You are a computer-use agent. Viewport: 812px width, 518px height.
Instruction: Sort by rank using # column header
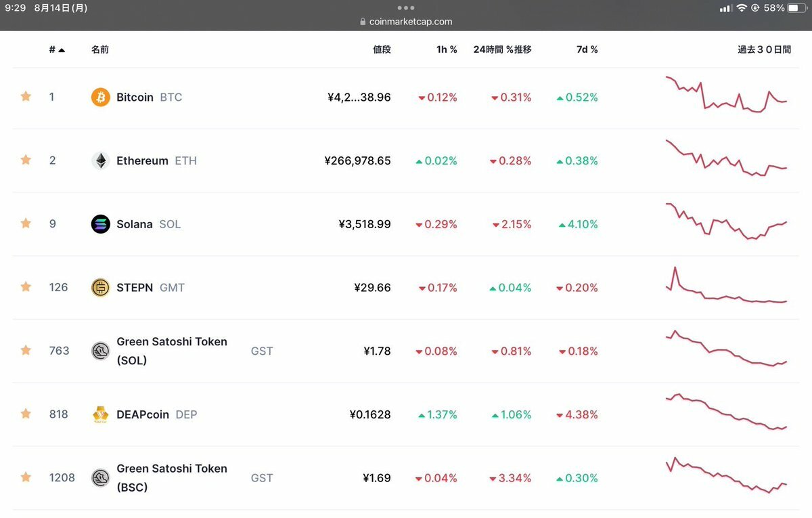pos(57,49)
